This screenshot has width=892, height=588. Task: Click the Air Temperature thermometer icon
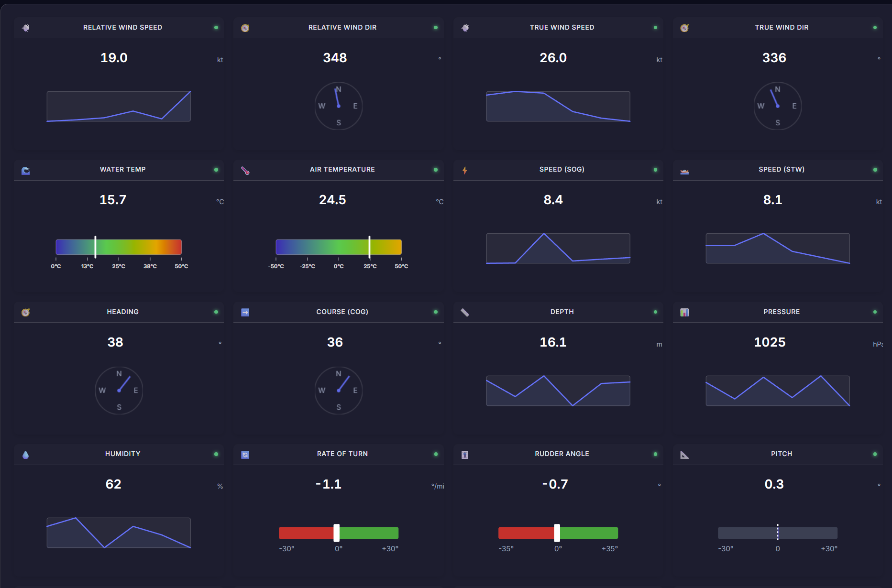tap(245, 171)
